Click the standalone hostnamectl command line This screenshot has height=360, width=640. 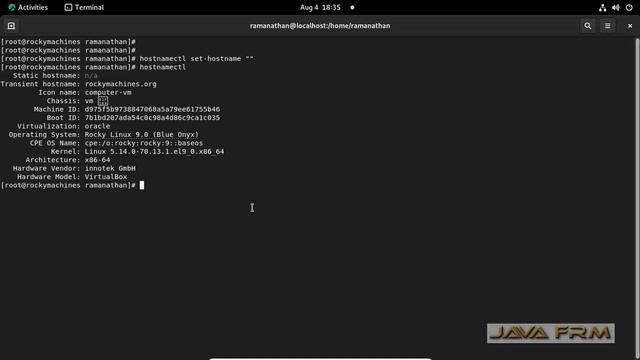(x=163, y=67)
